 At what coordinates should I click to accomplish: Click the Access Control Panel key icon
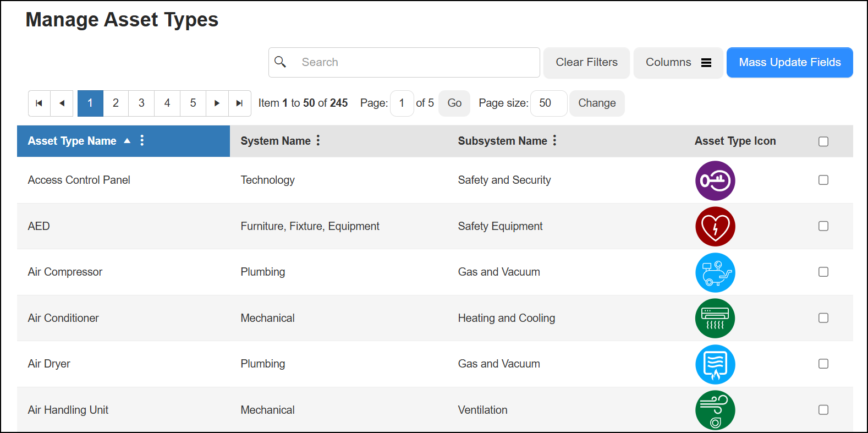[715, 180]
